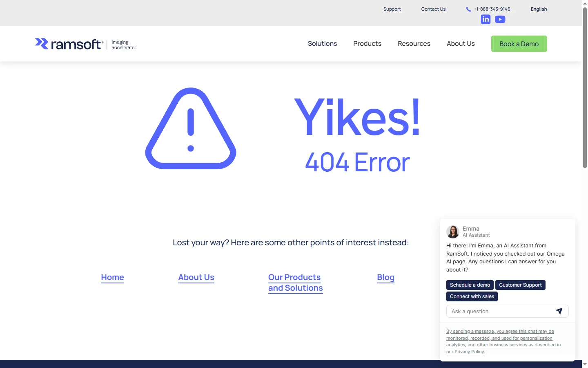Call the +1-888-343-9146 number link
This screenshot has height=368, width=588.
click(x=492, y=9)
